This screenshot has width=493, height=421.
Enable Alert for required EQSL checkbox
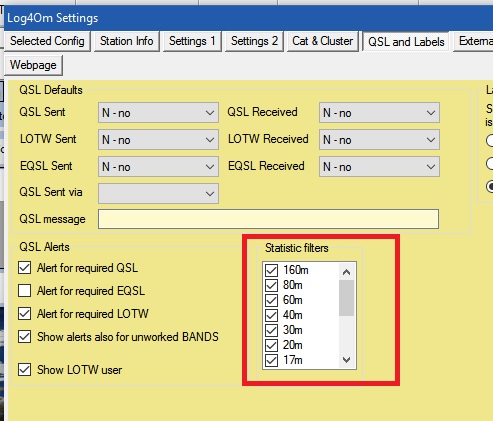(x=25, y=291)
